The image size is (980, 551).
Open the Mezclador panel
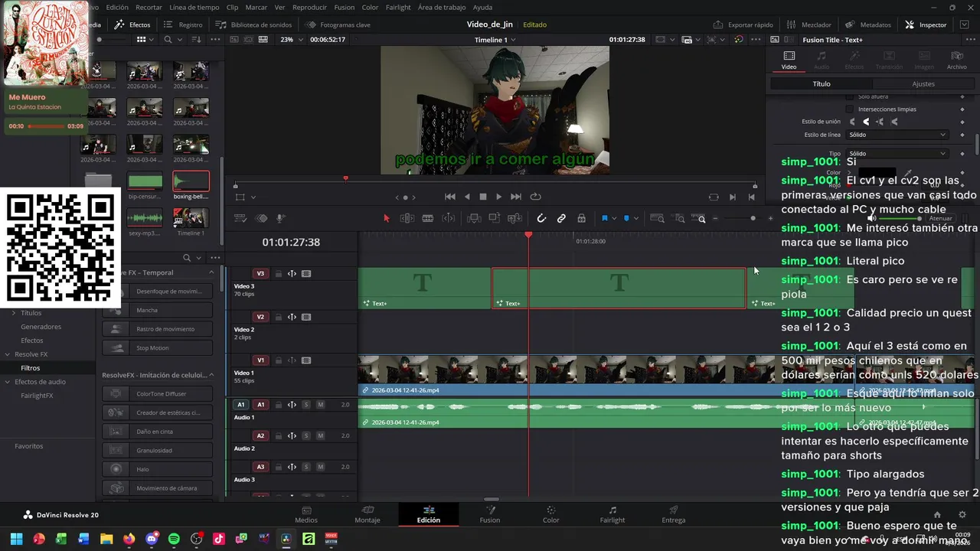[809, 24]
